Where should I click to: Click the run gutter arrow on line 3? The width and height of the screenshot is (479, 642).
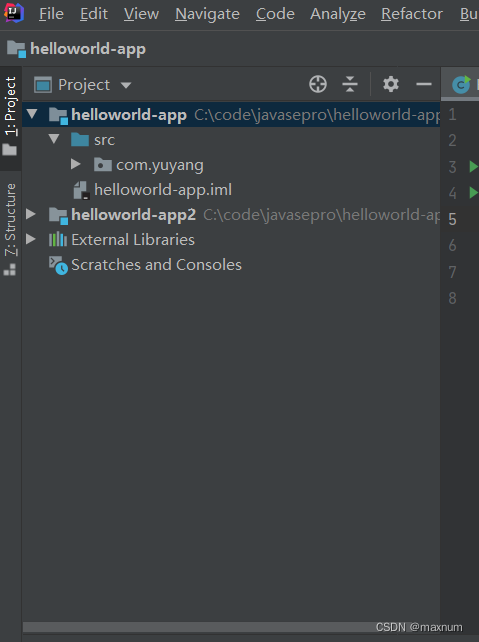473,167
